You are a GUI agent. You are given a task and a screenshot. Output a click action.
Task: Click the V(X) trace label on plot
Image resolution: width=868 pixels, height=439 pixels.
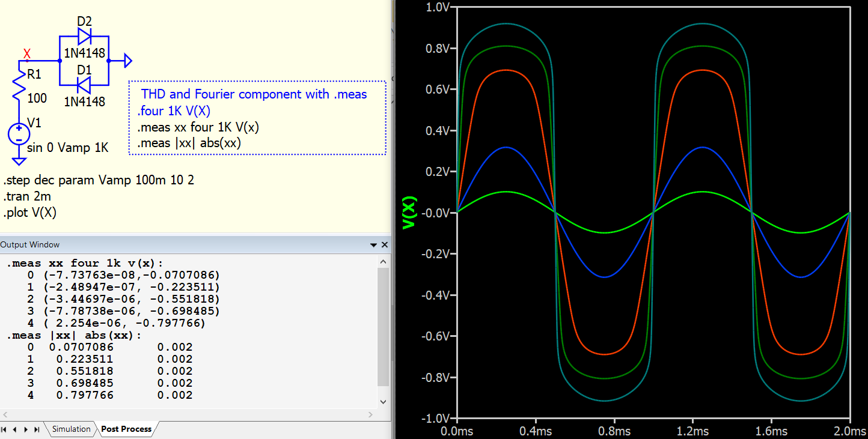(x=409, y=211)
